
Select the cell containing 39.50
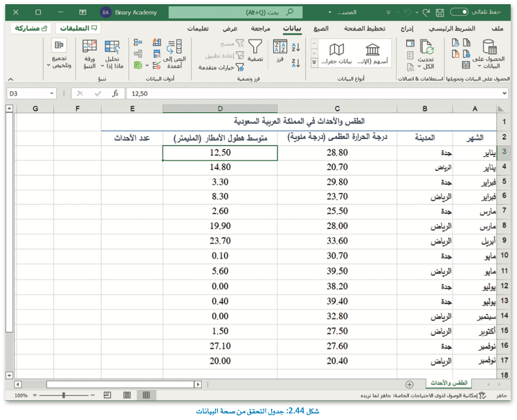pos(337,271)
